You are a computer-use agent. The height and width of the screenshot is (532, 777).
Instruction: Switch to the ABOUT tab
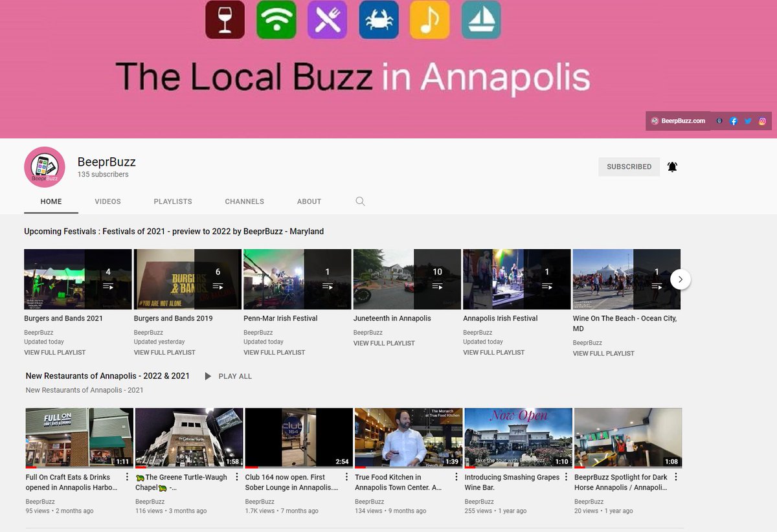coord(309,201)
